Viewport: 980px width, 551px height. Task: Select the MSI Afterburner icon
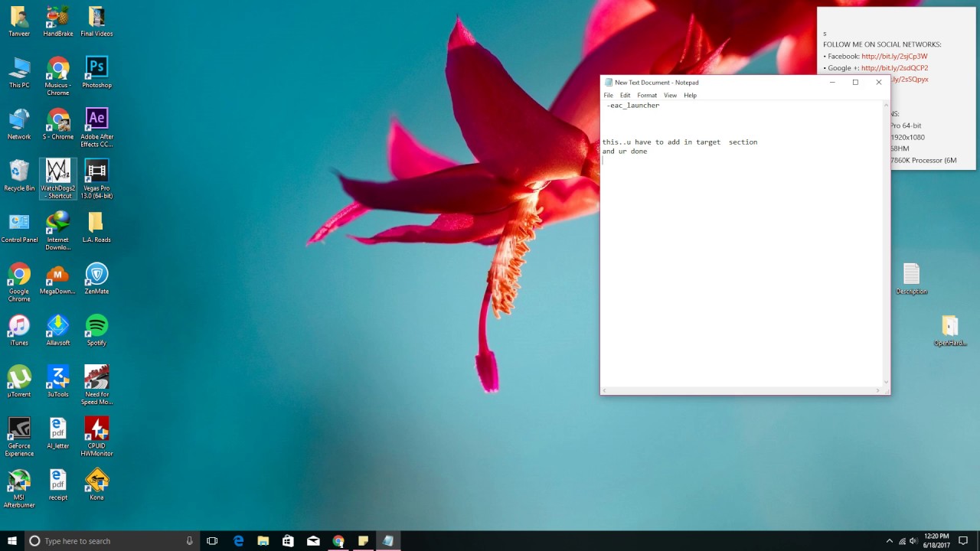[19, 488]
